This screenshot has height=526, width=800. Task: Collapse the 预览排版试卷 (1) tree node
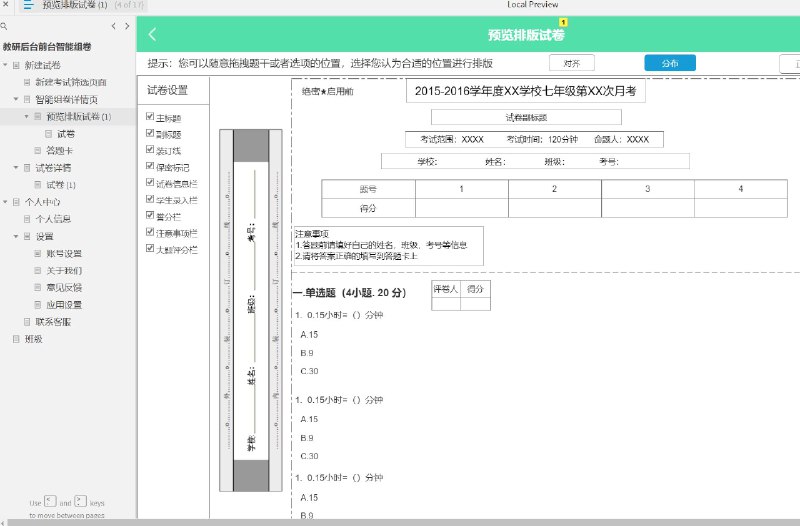coord(27,116)
